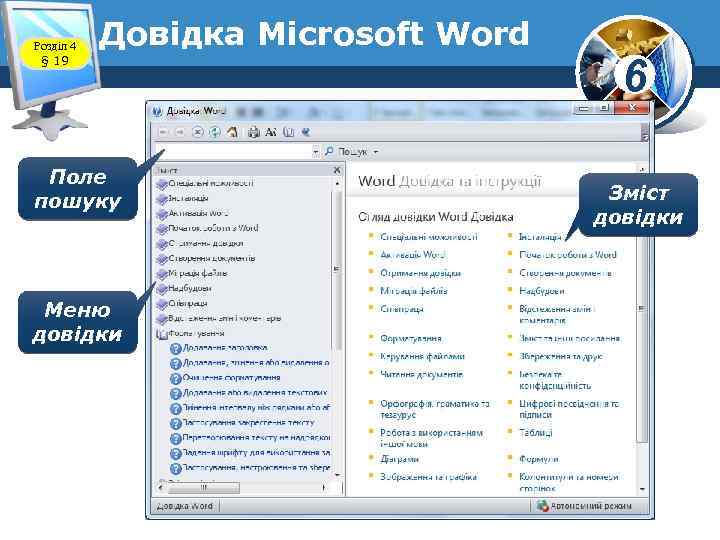Open the search field history dropdown

tap(315, 152)
